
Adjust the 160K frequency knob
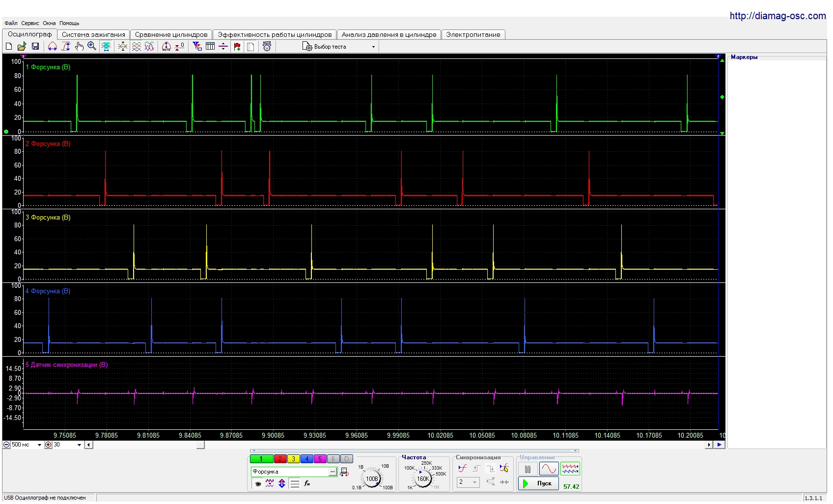pos(423,478)
